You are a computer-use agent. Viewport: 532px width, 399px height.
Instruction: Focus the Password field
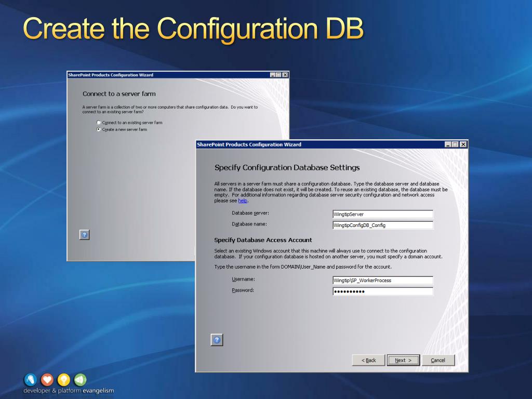point(383,291)
